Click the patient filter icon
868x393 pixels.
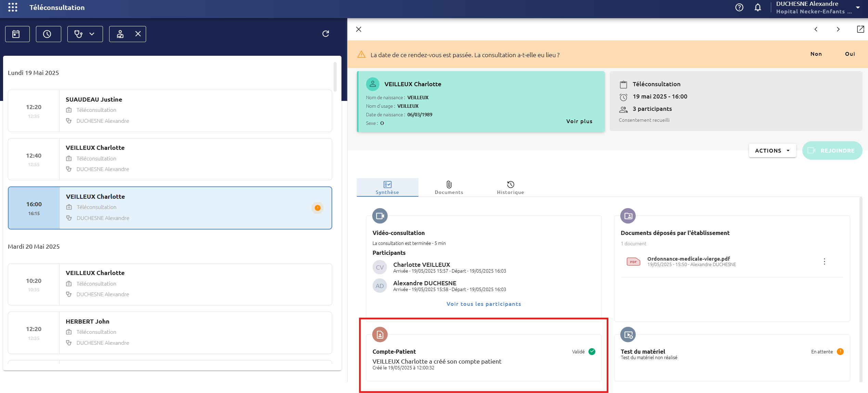pyautogui.click(x=120, y=34)
